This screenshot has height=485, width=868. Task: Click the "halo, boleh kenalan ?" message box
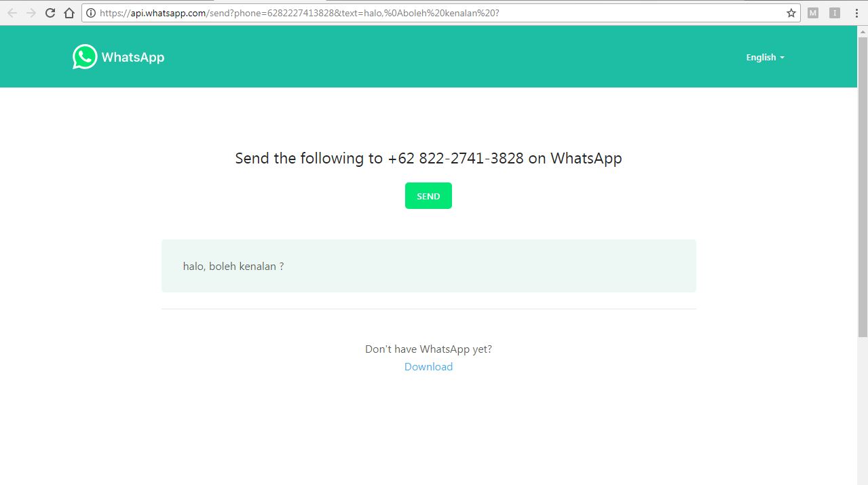pos(429,266)
